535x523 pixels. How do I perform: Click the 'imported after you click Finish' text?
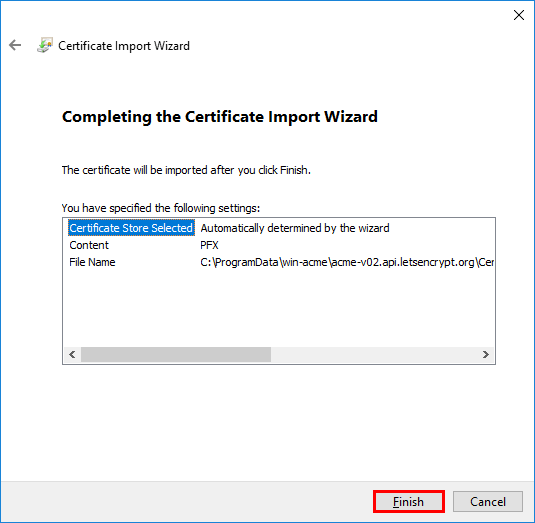238,170
